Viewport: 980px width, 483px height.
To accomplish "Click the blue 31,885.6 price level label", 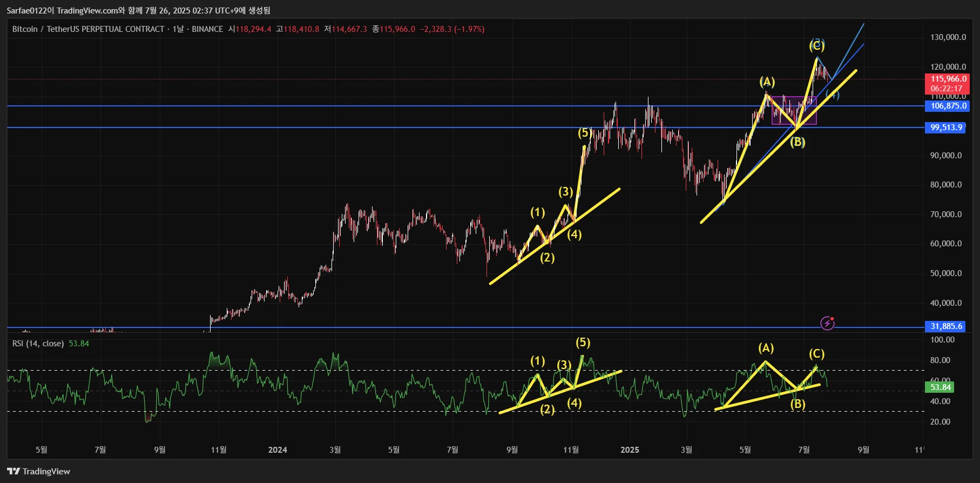I will point(946,326).
